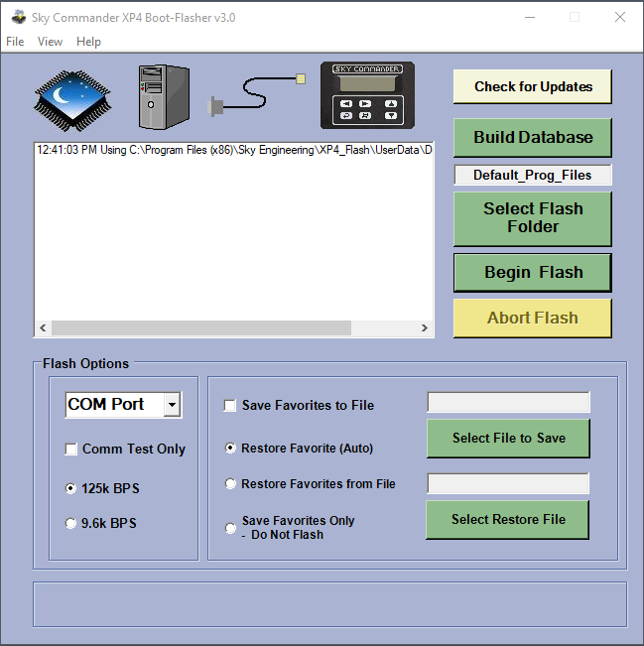Open the File menu
Screen dimensions: 644x646
click(15, 42)
